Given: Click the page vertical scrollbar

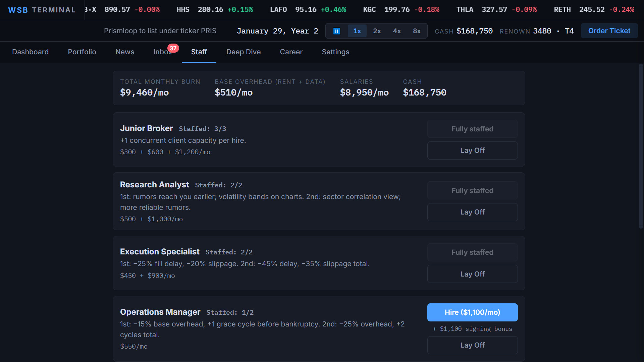Looking at the screenshot, I should pyautogui.click(x=641, y=146).
